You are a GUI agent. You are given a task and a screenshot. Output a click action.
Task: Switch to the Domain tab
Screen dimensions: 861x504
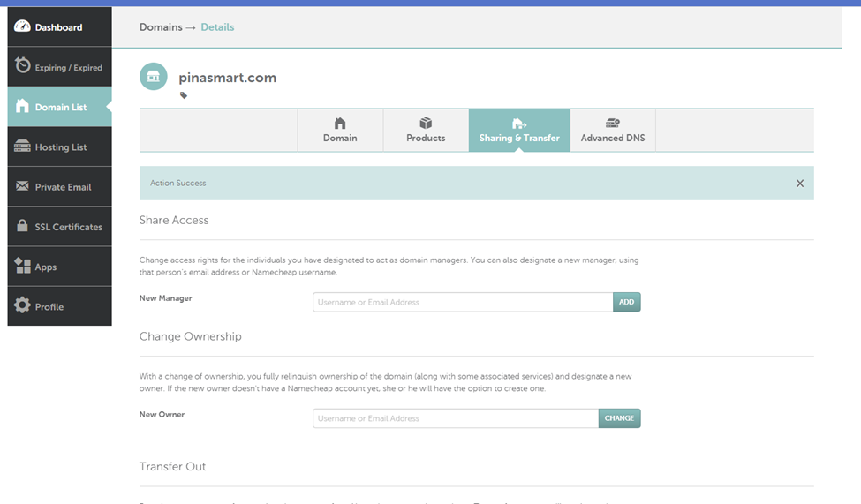(x=340, y=130)
